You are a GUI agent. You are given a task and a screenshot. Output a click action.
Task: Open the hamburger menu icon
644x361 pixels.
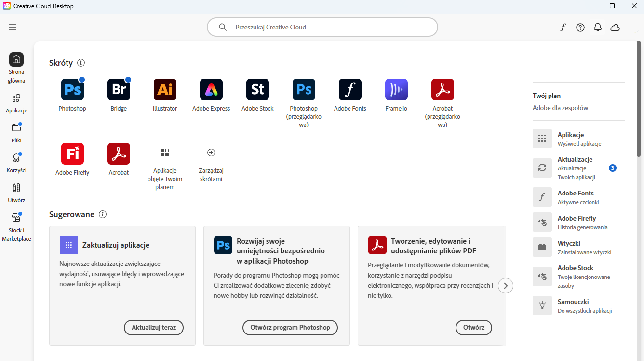click(13, 27)
